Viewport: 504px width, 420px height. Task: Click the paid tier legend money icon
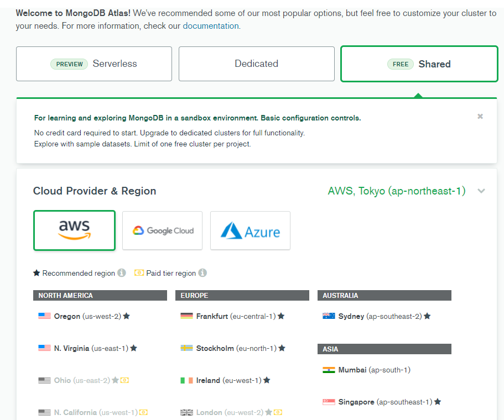[139, 272]
